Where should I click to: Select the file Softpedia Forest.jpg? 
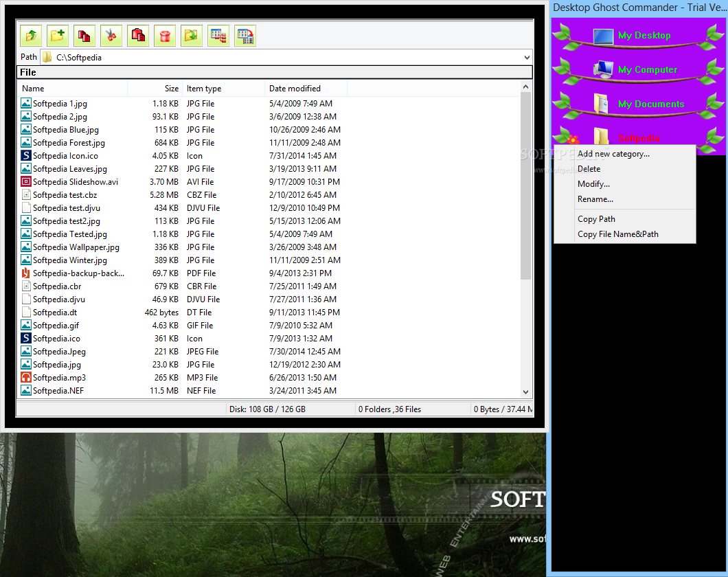(x=69, y=142)
